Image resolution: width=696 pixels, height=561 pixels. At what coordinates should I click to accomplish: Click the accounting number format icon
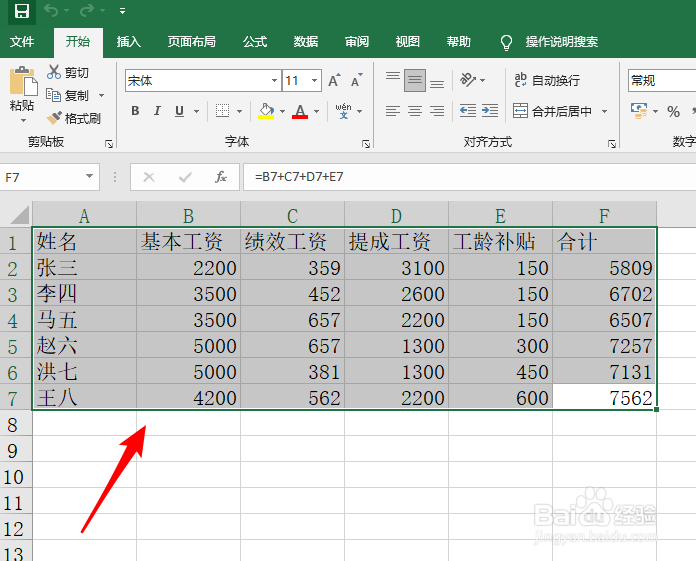[x=639, y=111]
